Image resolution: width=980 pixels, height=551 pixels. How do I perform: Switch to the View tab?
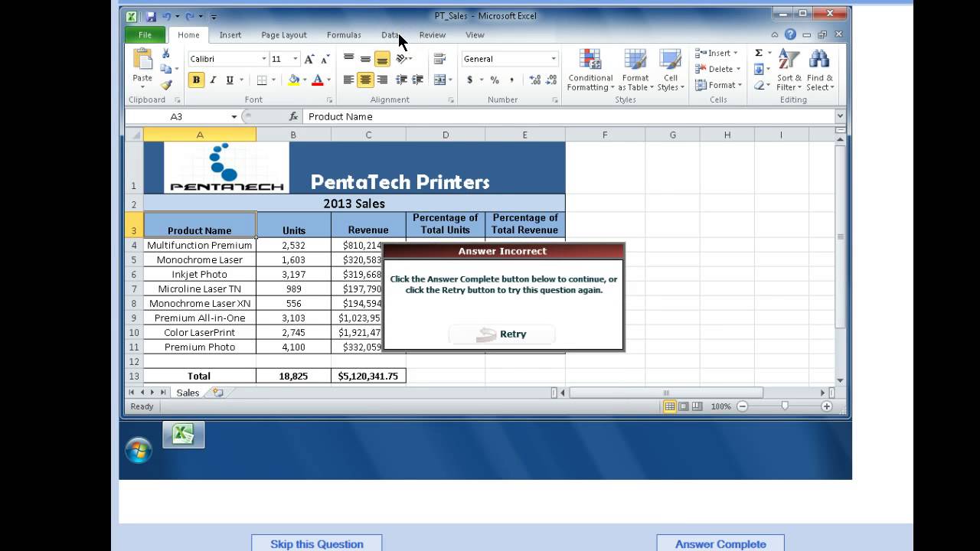[x=475, y=34]
